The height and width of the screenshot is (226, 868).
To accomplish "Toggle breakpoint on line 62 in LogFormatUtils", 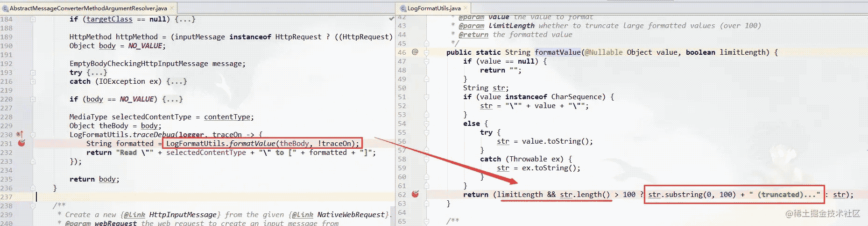I will 415,194.
